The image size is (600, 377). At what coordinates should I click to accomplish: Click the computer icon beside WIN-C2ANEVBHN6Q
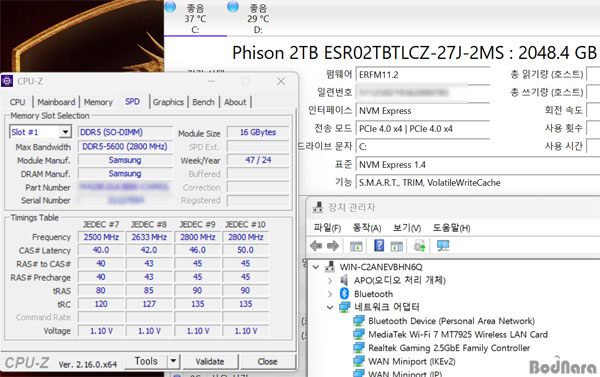[x=329, y=267]
